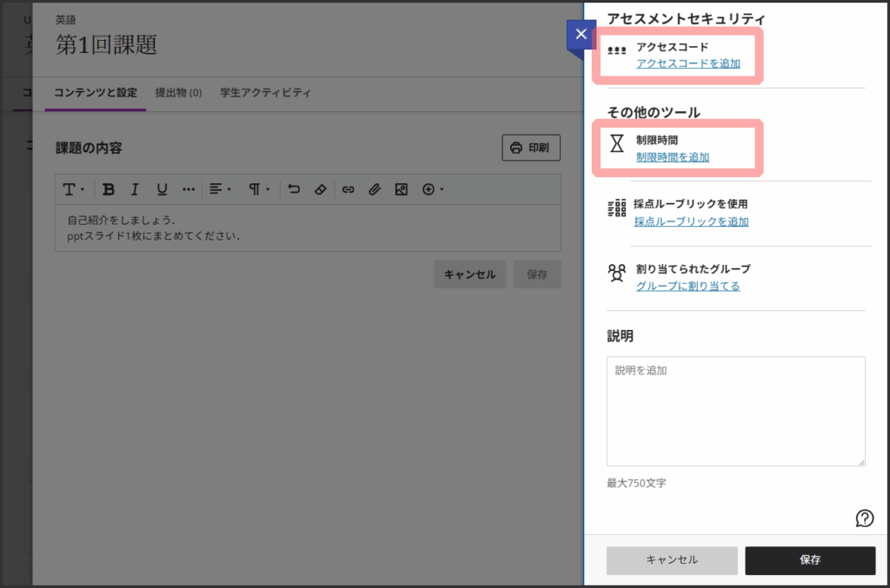Click the clear formatting eraser icon
This screenshot has height=588, width=890.
click(320, 189)
